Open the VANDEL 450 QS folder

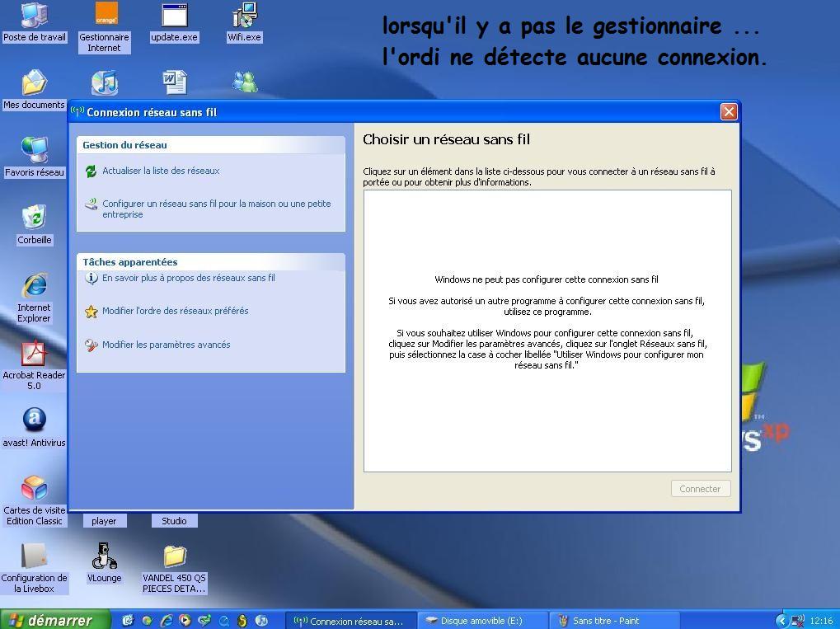[x=174, y=556]
